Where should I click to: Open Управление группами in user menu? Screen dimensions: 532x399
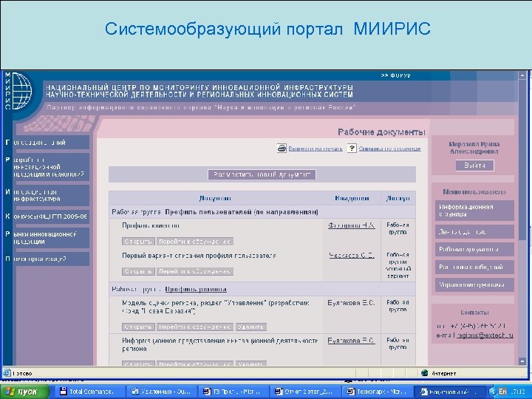[x=474, y=284]
